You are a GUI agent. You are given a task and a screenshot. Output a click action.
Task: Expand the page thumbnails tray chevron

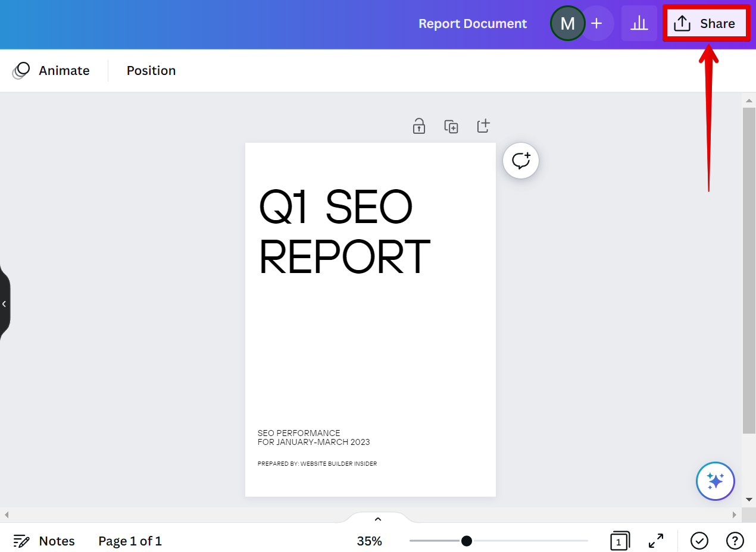pyautogui.click(x=377, y=519)
